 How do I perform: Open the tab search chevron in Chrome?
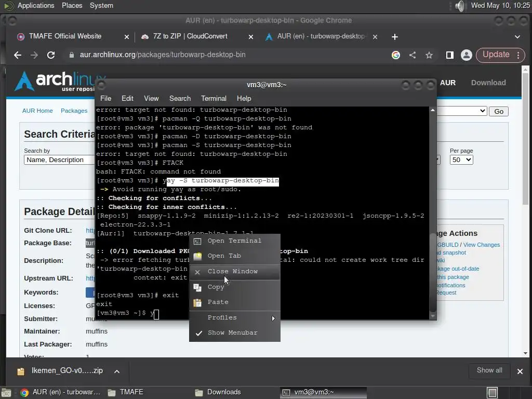click(x=517, y=37)
